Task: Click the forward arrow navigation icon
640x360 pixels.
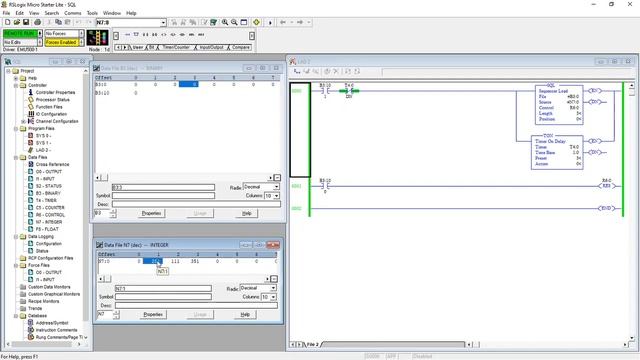Action: (x=300, y=22)
